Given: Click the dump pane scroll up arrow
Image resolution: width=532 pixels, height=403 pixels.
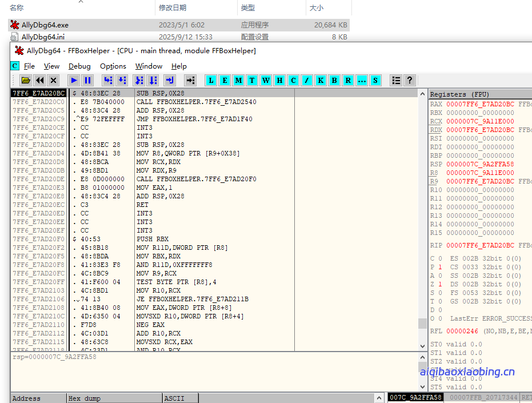Looking at the screenshot, I should 379,398.
